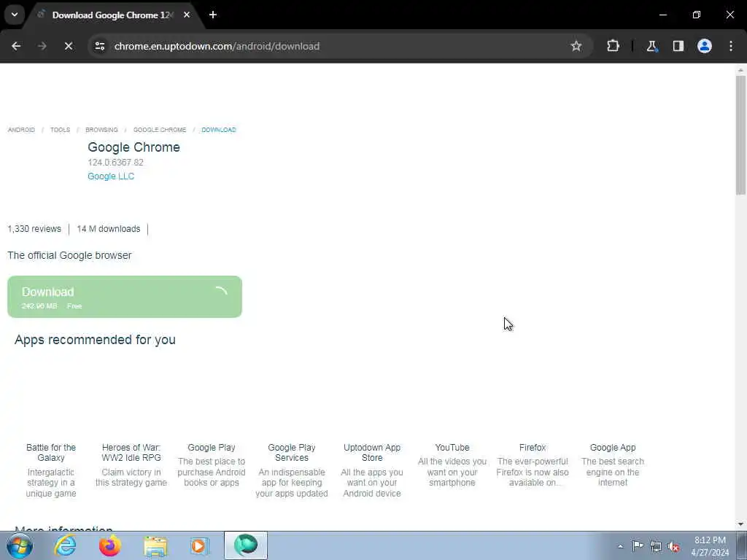Toggle the side panel icon
Screen dimensions: 747x560
[678, 46]
